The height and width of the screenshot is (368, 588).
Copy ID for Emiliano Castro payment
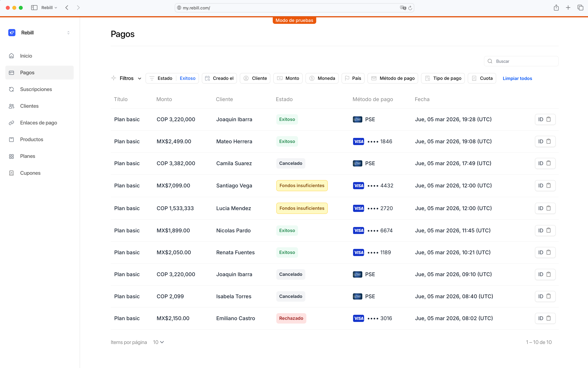545,318
